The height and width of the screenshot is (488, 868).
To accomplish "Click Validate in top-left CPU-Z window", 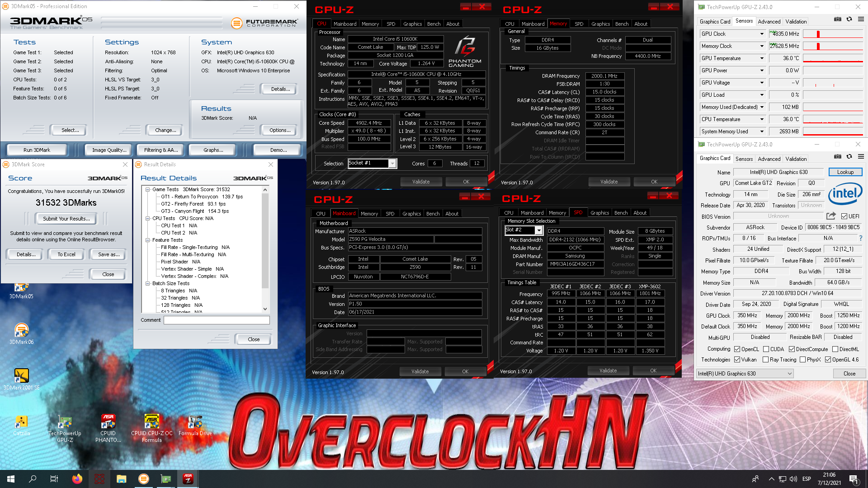I will tap(421, 182).
